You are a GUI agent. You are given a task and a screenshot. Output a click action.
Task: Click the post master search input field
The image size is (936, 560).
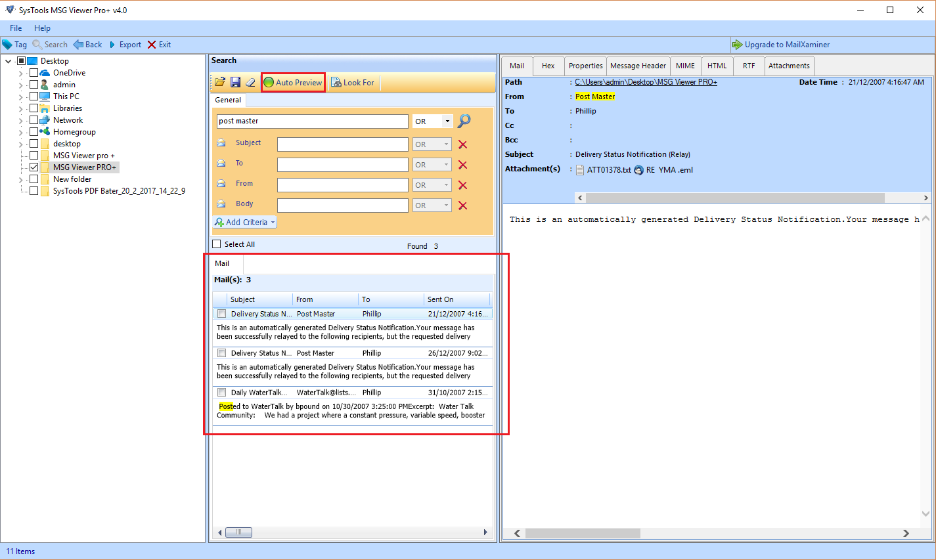(x=313, y=121)
